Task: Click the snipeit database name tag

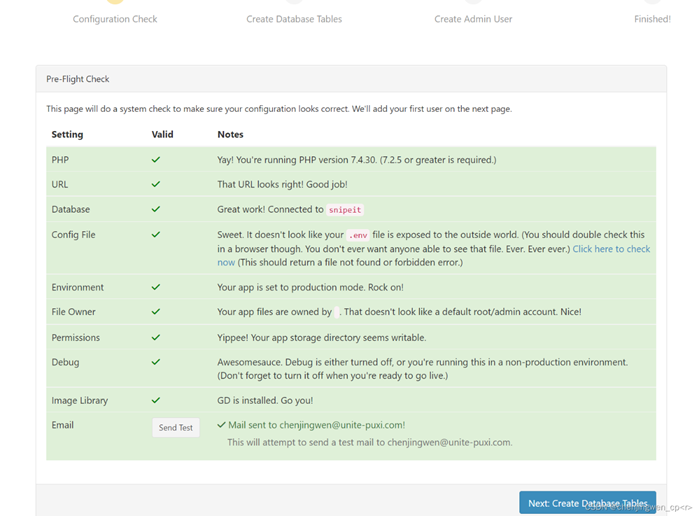Action: click(345, 210)
